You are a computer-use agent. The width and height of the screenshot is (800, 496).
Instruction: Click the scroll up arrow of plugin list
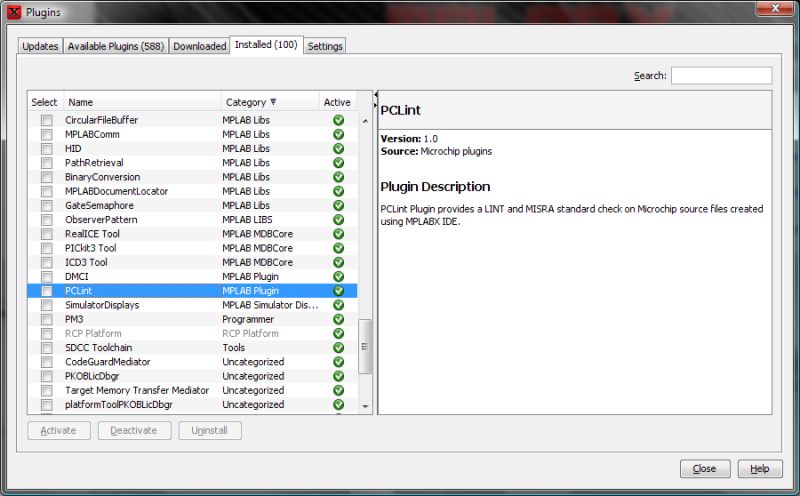[365, 121]
